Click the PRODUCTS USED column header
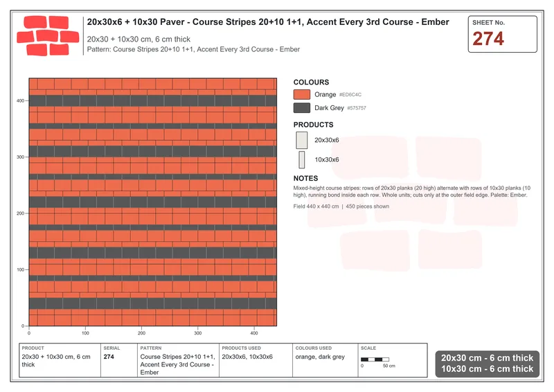This screenshot has height=392, width=554. [241, 348]
